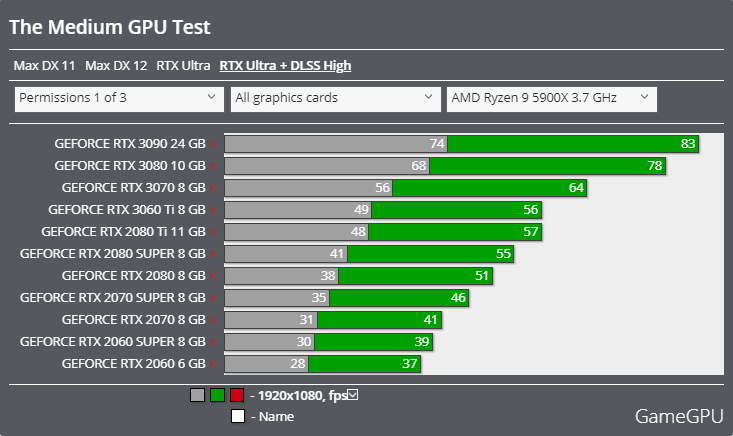
Task: Click red X beside RTX 3060 Ti 8 GB
Action: coord(213,210)
